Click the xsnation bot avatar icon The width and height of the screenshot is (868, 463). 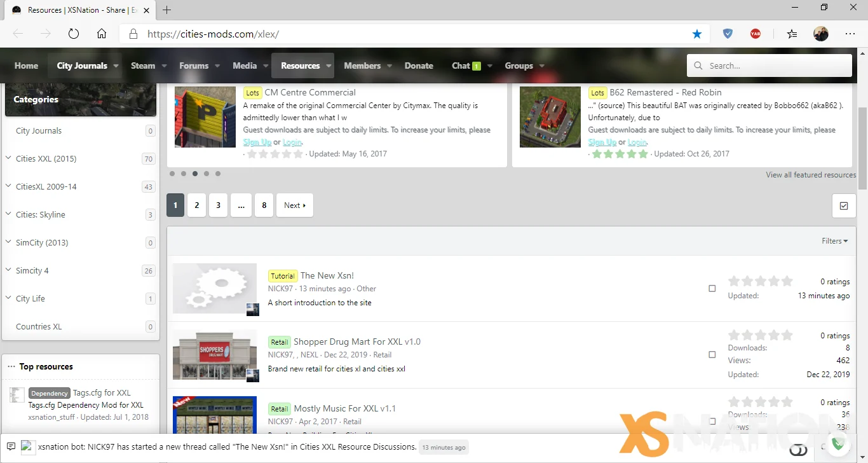click(x=27, y=447)
